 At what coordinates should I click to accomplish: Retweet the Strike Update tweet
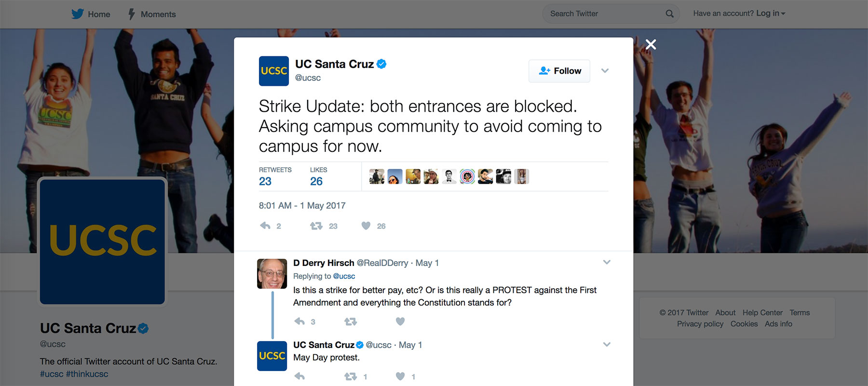(316, 226)
